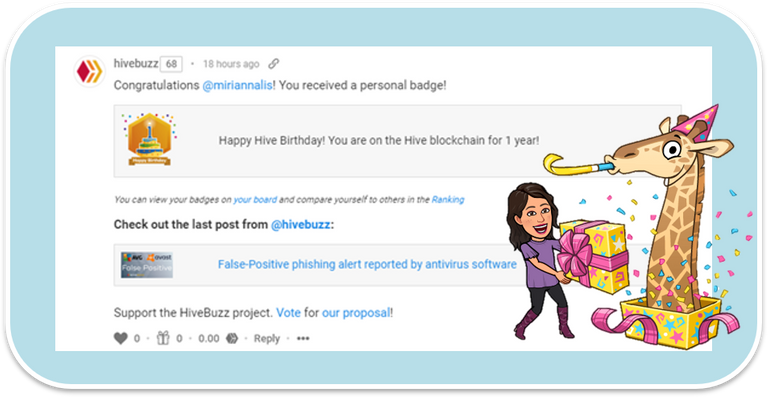The height and width of the screenshot is (397, 768).
Task: Open the three-dot more options menu
Action: pyautogui.click(x=303, y=338)
